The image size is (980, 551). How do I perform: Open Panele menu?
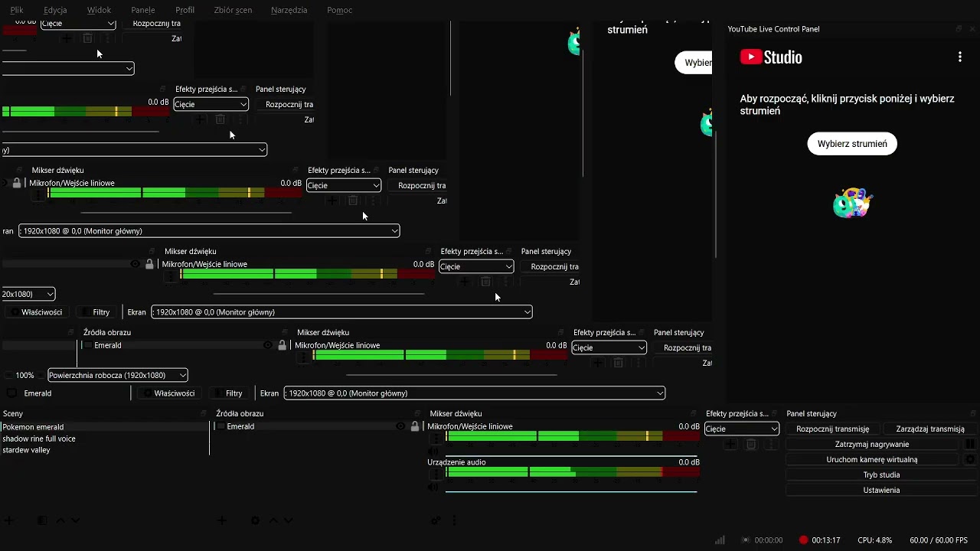143,10
